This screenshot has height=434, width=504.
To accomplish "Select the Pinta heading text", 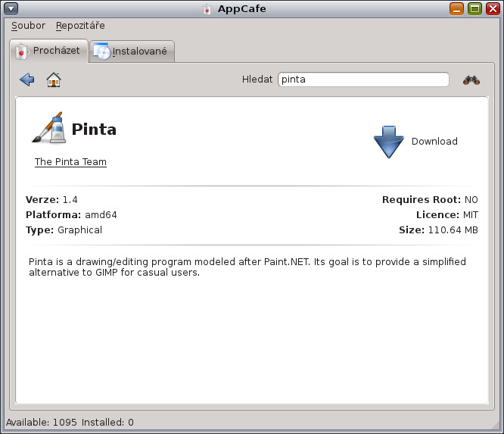I will coord(94,130).
